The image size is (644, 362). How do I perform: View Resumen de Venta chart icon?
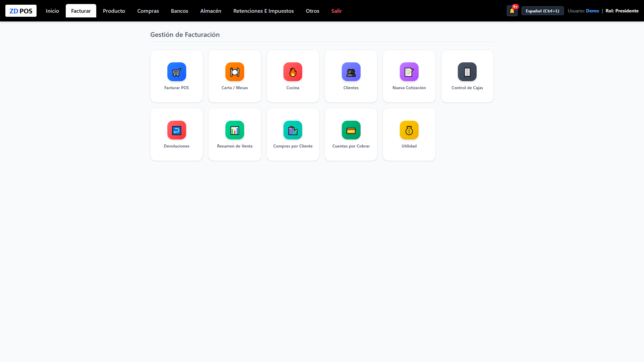pos(235,130)
